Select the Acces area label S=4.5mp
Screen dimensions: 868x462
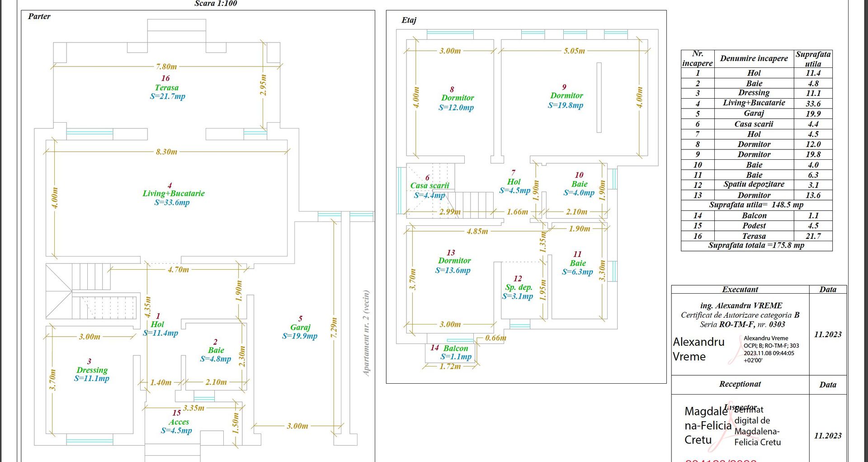tap(176, 430)
